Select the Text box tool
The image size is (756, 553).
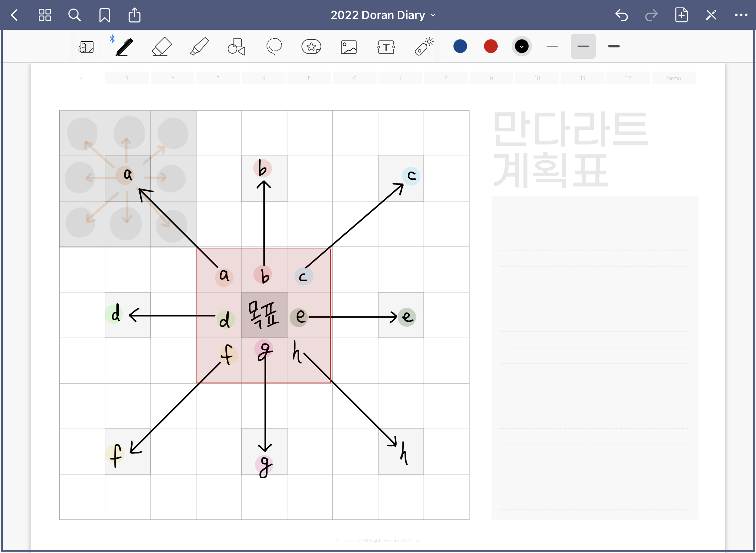pos(386,47)
